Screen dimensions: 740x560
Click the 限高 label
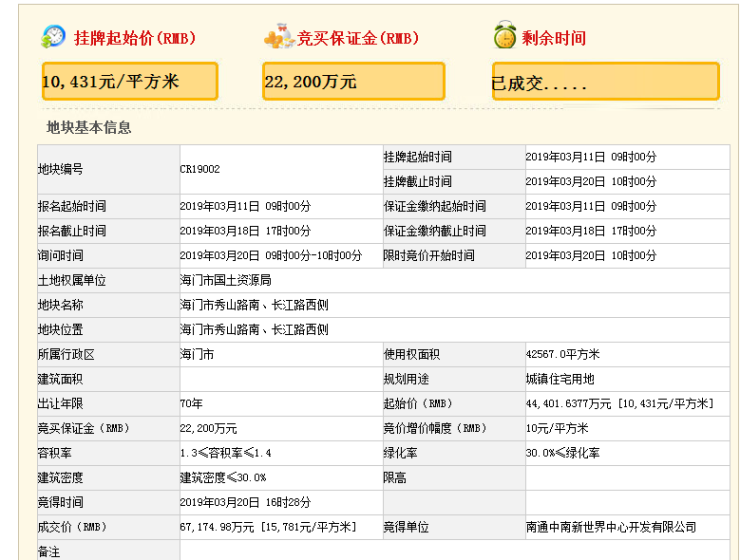(395, 478)
